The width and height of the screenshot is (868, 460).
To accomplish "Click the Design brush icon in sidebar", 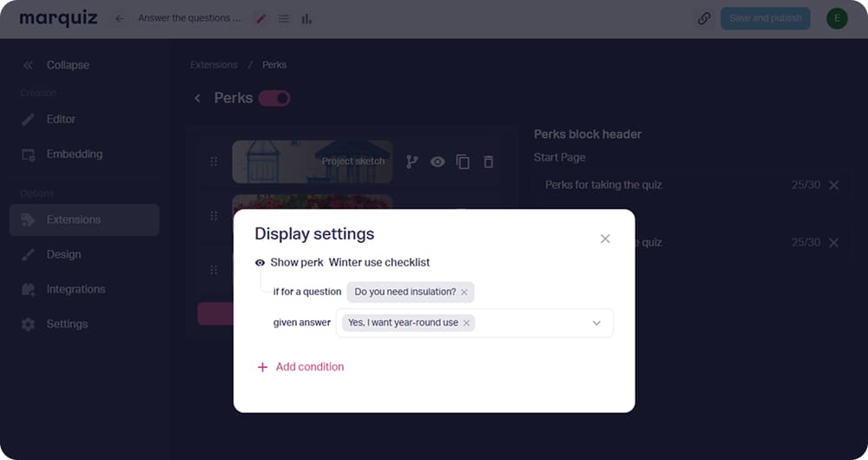I will pyautogui.click(x=28, y=254).
